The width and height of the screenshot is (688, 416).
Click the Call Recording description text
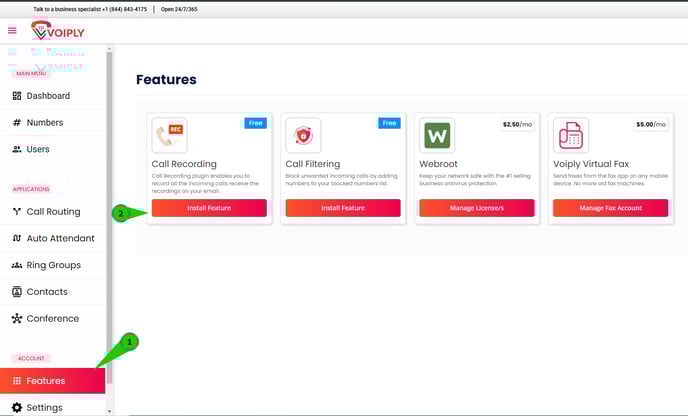tap(205, 183)
